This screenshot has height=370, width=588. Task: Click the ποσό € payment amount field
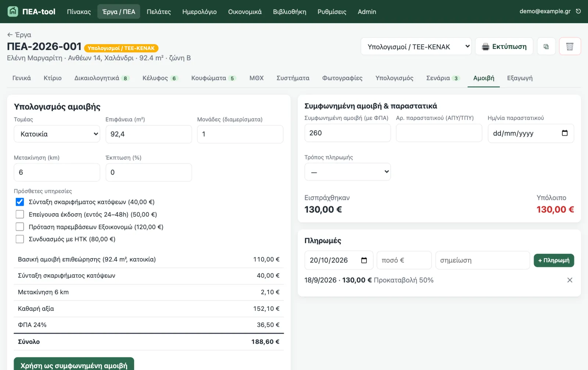404,260
